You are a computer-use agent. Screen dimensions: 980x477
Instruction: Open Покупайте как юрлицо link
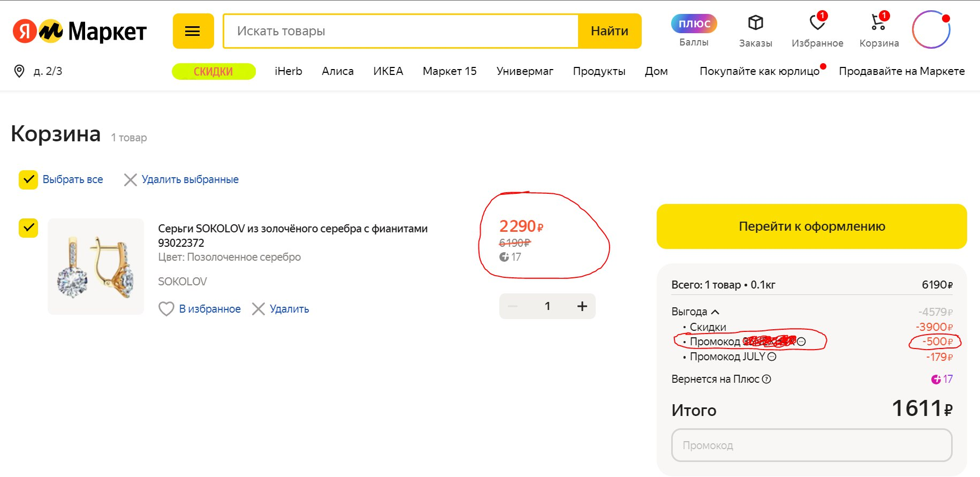click(x=759, y=71)
